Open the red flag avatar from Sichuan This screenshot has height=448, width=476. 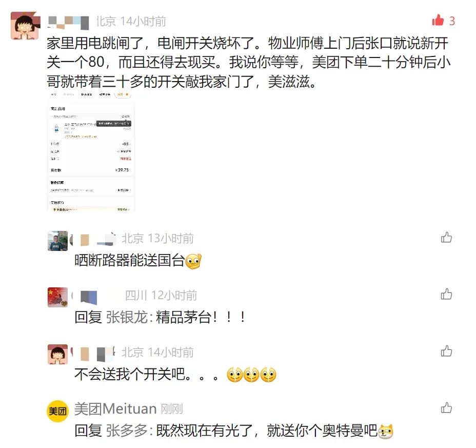57,297
